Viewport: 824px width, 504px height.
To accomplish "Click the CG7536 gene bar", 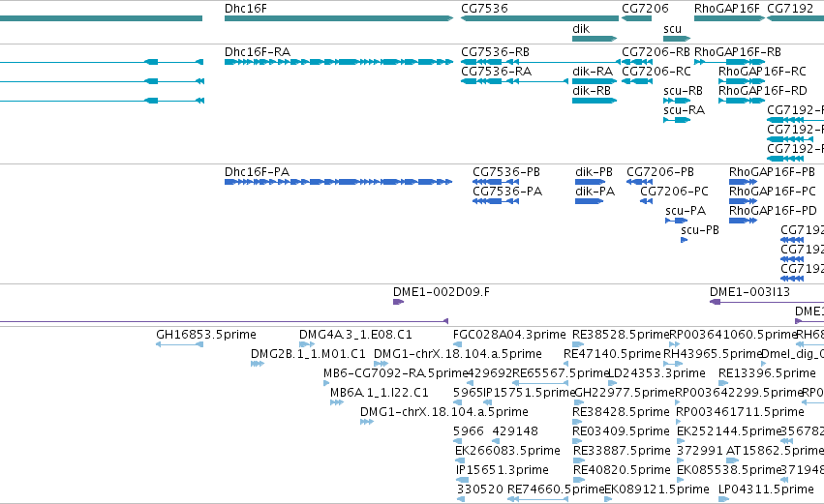I will [x=539, y=18].
